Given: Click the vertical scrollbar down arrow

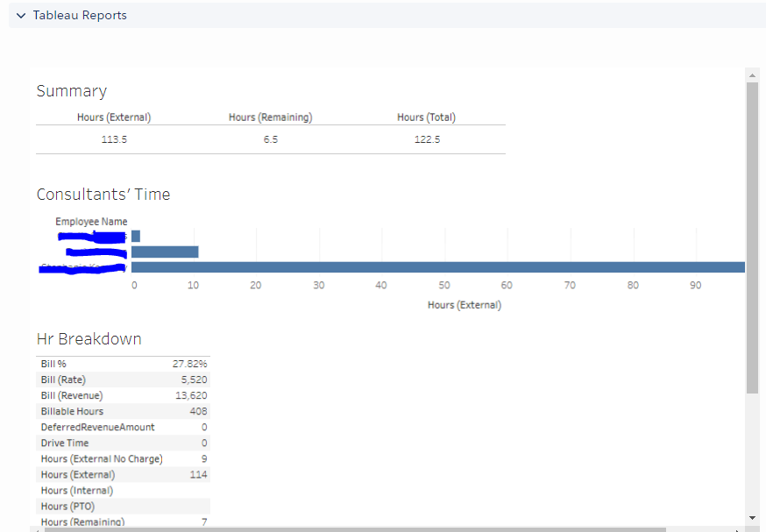Looking at the screenshot, I should point(752,518).
